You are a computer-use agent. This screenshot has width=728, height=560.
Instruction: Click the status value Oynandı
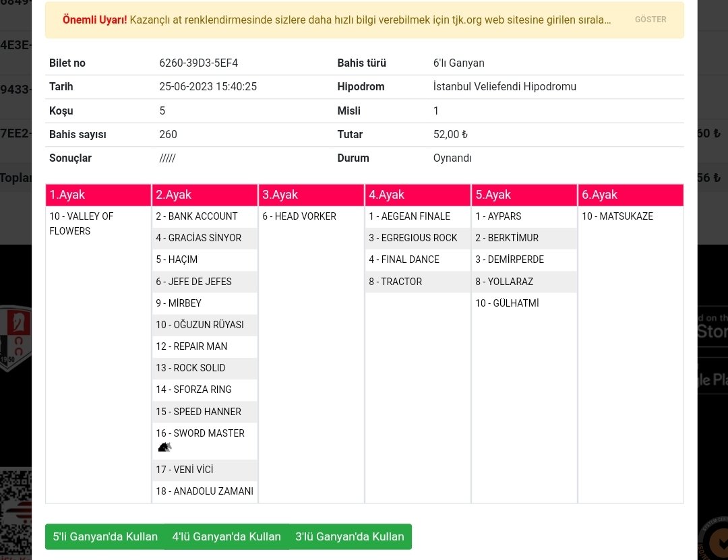pos(452,158)
